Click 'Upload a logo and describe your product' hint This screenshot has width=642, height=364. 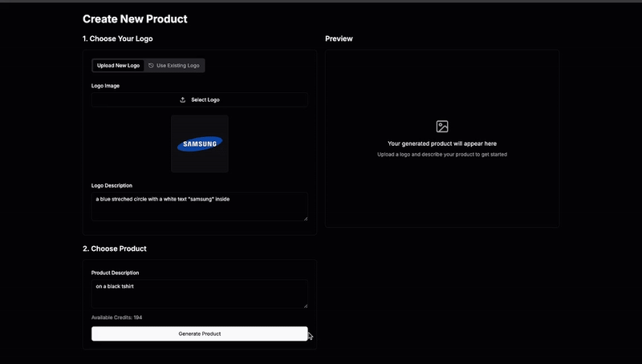(442, 155)
